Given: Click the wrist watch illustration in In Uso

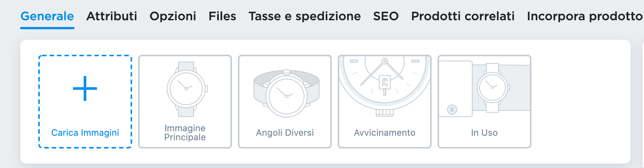Looking at the screenshot, I should [x=492, y=88].
